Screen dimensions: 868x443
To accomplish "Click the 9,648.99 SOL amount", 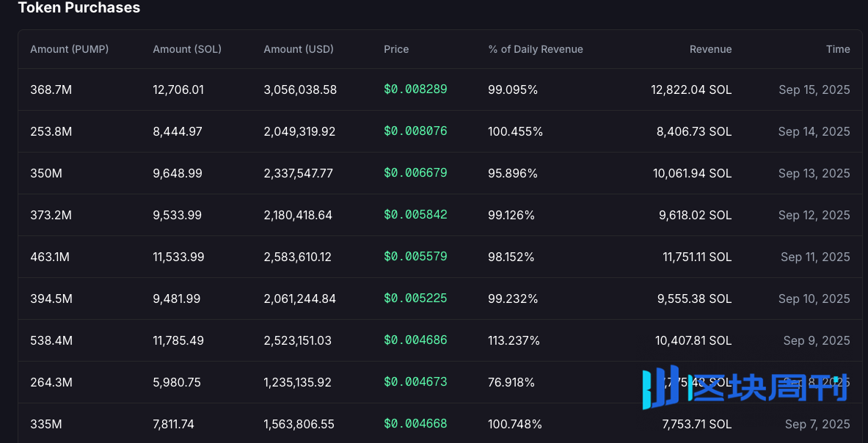I will 178,173.
